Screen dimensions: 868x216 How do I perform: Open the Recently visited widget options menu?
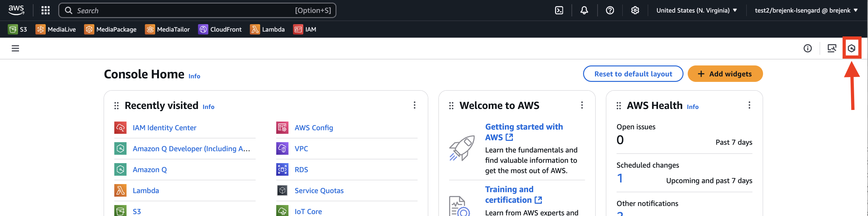pos(414,105)
